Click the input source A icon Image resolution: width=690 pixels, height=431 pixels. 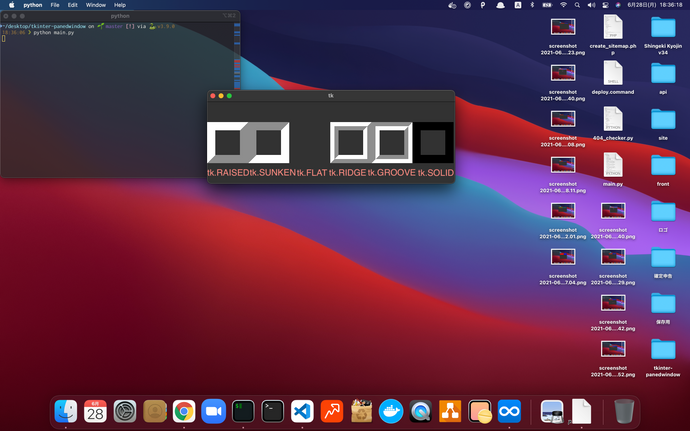click(x=518, y=5)
